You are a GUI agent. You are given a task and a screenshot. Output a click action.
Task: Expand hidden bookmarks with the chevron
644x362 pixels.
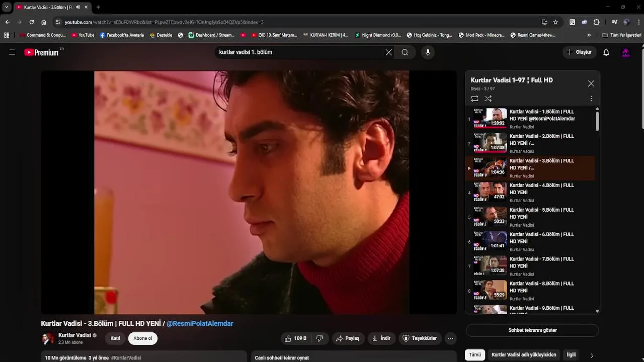point(589,35)
